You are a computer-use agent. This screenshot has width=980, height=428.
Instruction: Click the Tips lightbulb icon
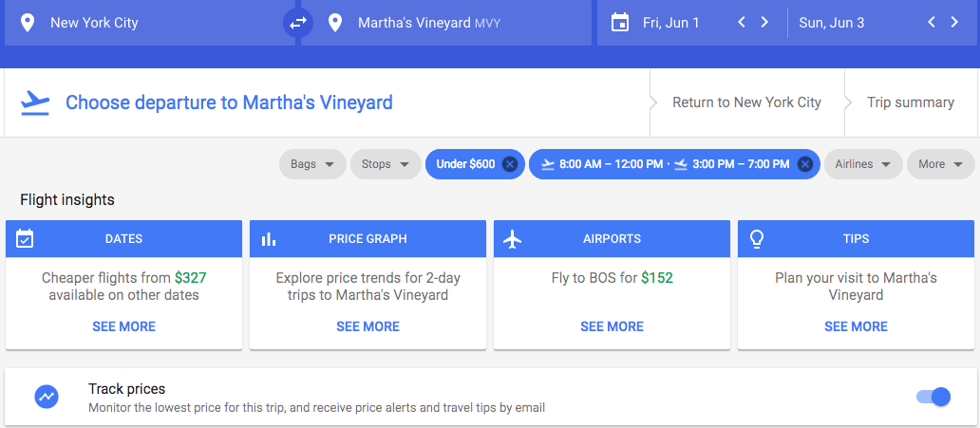pos(757,239)
